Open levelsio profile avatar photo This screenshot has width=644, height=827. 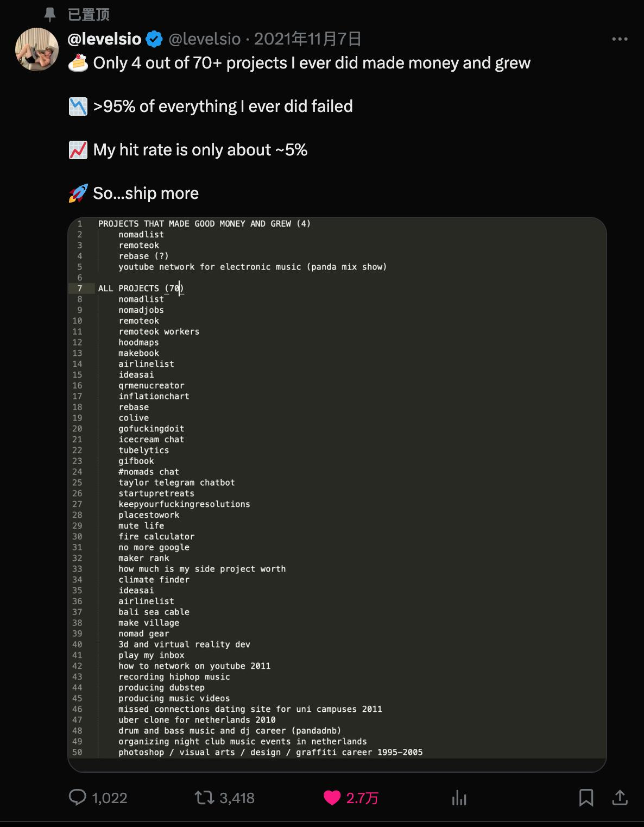37,49
